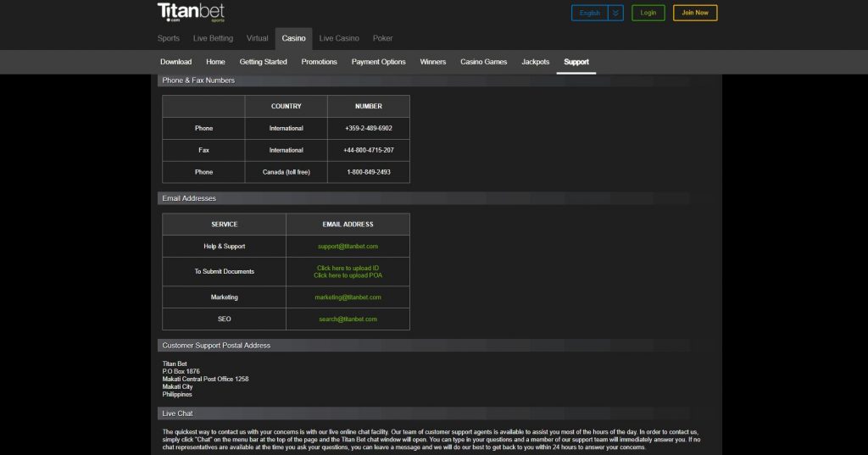Click the search@titanbet.com email link

(348, 319)
